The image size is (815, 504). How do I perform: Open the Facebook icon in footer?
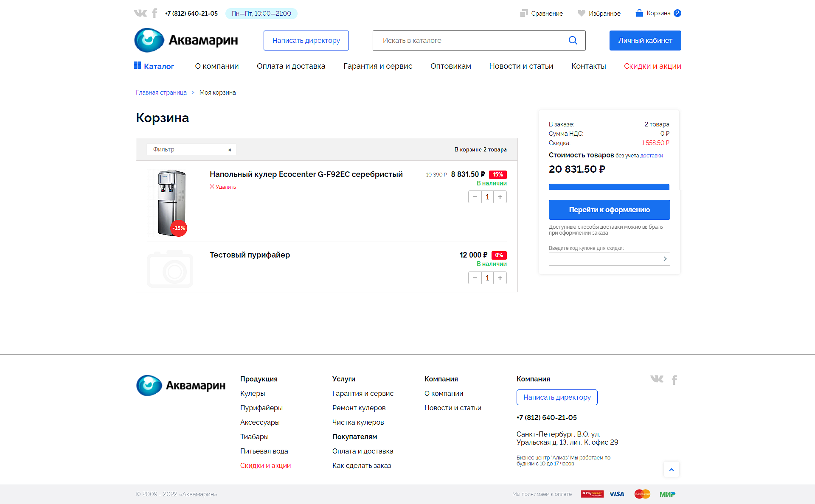click(x=674, y=380)
